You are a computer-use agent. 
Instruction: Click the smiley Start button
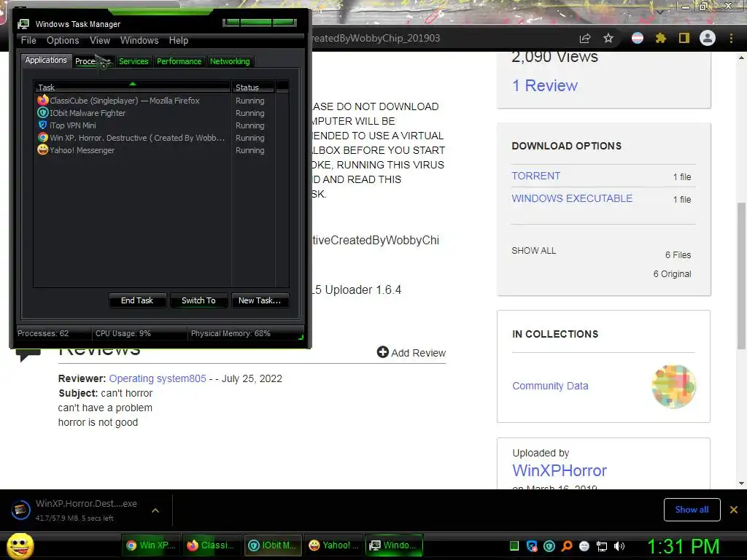pyautogui.click(x=20, y=545)
